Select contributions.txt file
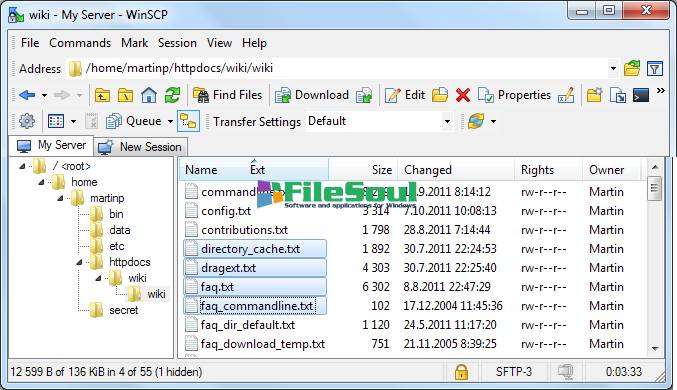The image size is (677, 390). click(244, 230)
